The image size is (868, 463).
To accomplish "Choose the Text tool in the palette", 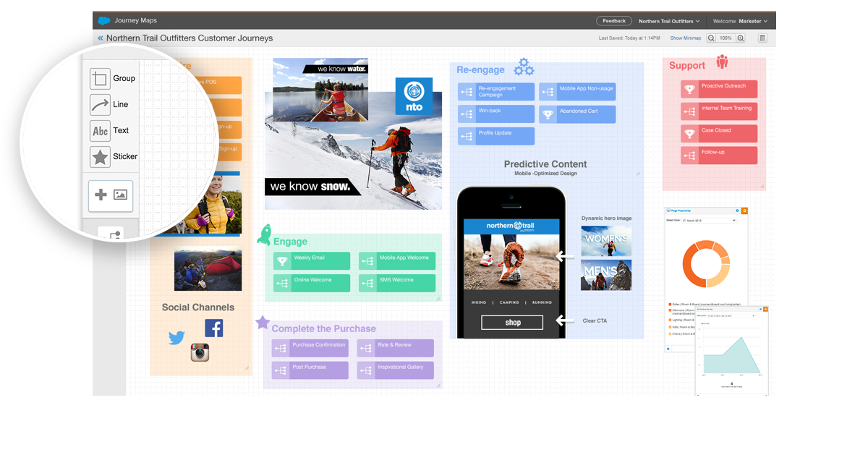I will pyautogui.click(x=100, y=131).
